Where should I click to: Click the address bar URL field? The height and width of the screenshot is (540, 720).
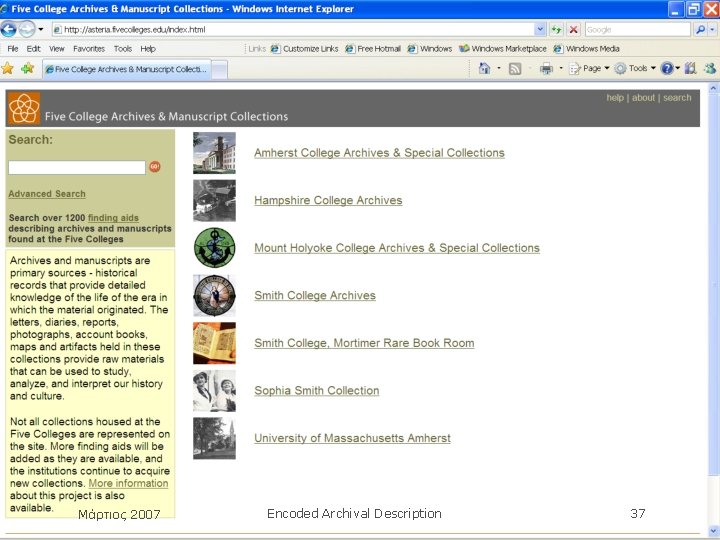[293, 30]
